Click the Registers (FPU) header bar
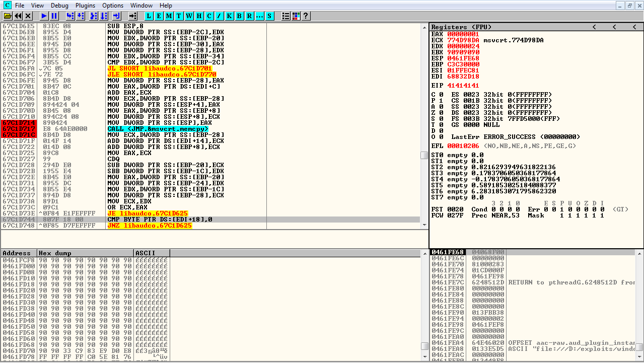The height and width of the screenshot is (363, 644). tap(536, 27)
